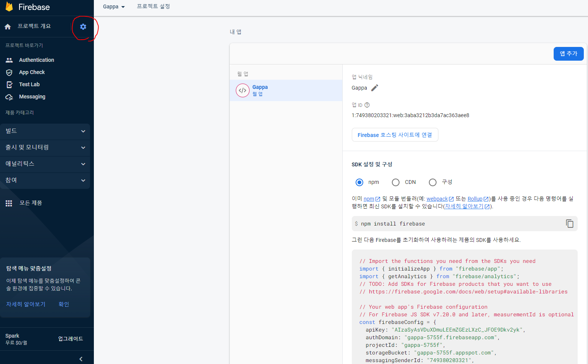Click the Gappa web app code icon

click(243, 90)
